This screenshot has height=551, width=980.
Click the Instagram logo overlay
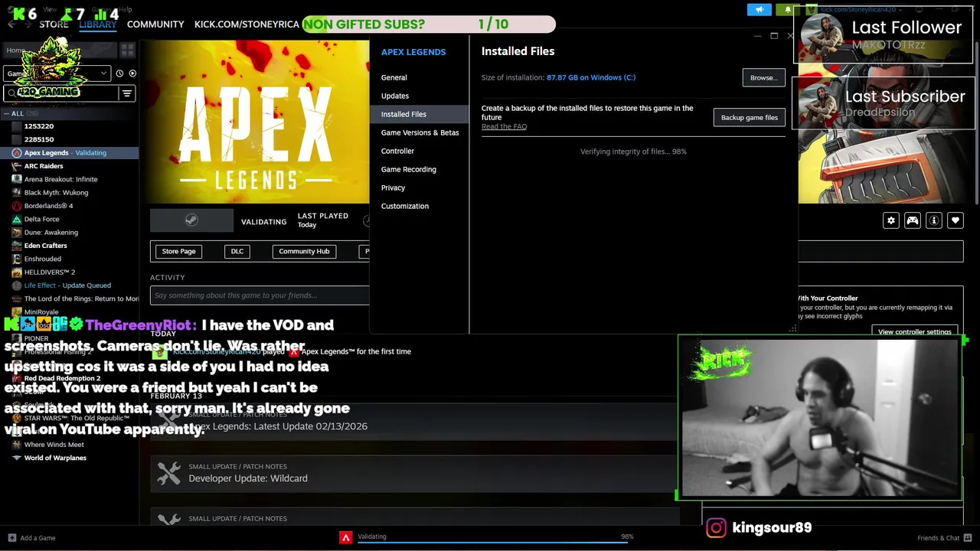click(716, 527)
